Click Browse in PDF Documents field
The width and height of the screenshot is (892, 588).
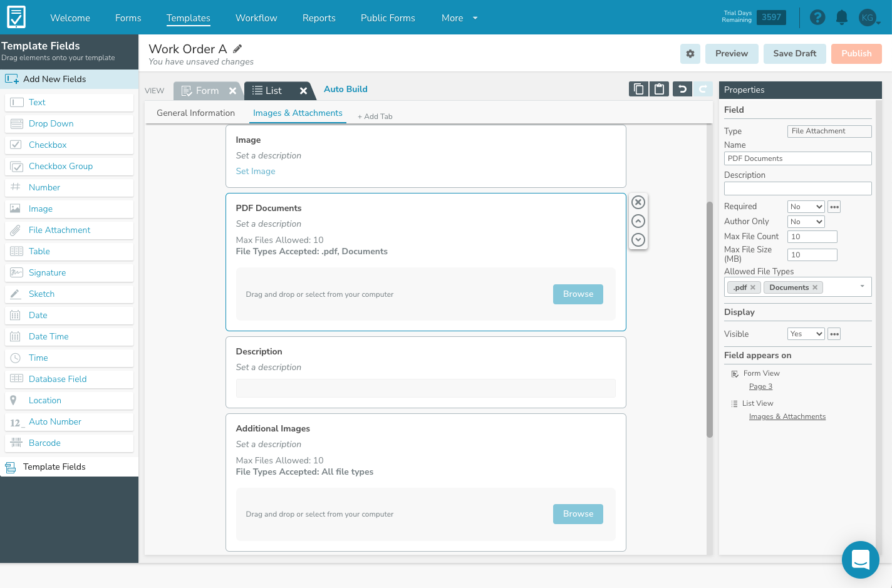pos(578,294)
